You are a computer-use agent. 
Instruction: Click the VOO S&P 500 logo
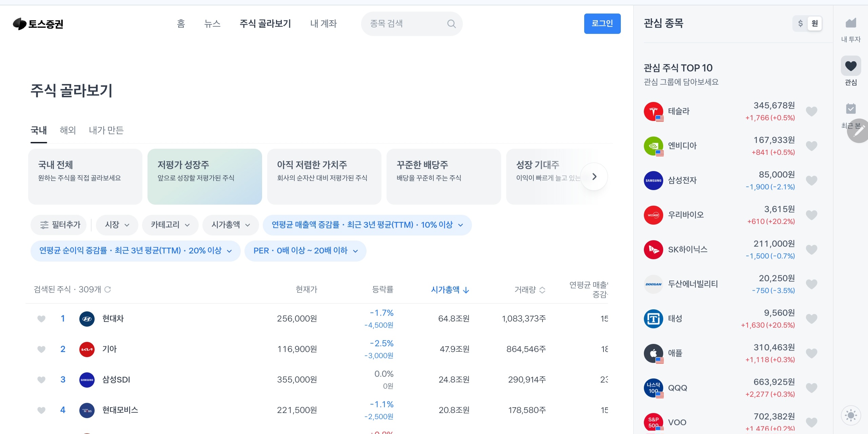point(653,422)
